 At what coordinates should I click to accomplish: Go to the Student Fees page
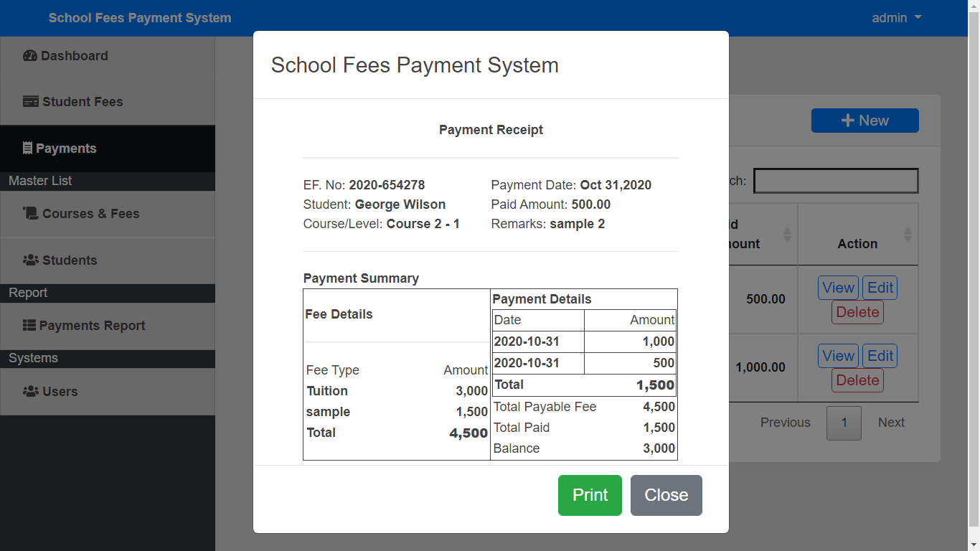(108, 102)
